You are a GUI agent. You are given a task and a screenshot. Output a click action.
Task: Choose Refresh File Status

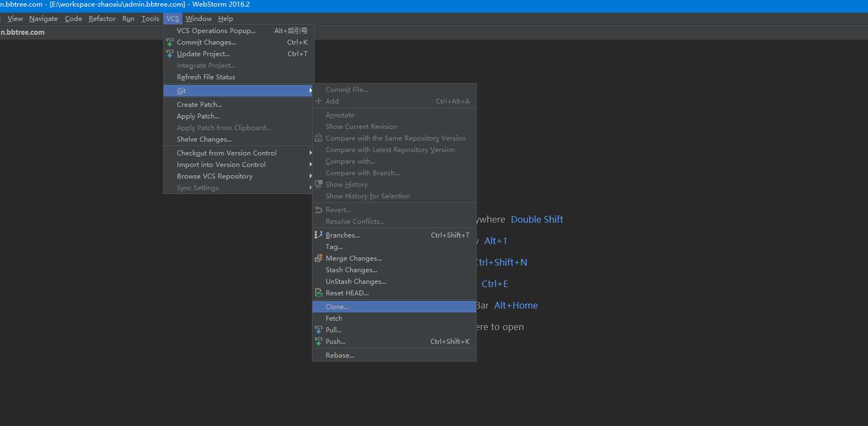tap(239, 77)
